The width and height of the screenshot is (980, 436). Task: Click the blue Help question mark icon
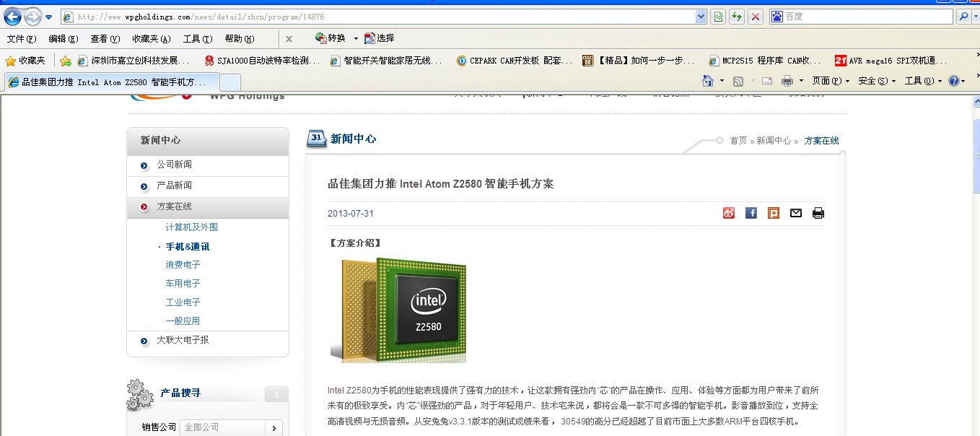pyautogui.click(x=954, y=81)
